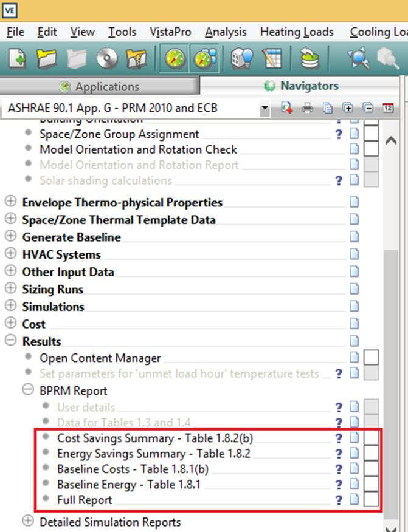Open Baseline Costs - Table 1.8.1(b)
Image resolution: width=408 pixels, height=532 pixels.
133,469
